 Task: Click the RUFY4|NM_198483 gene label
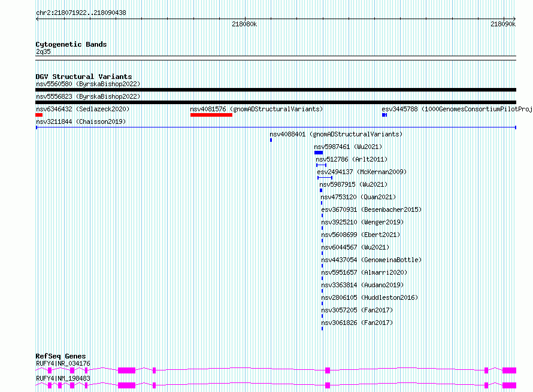point(63,378)
